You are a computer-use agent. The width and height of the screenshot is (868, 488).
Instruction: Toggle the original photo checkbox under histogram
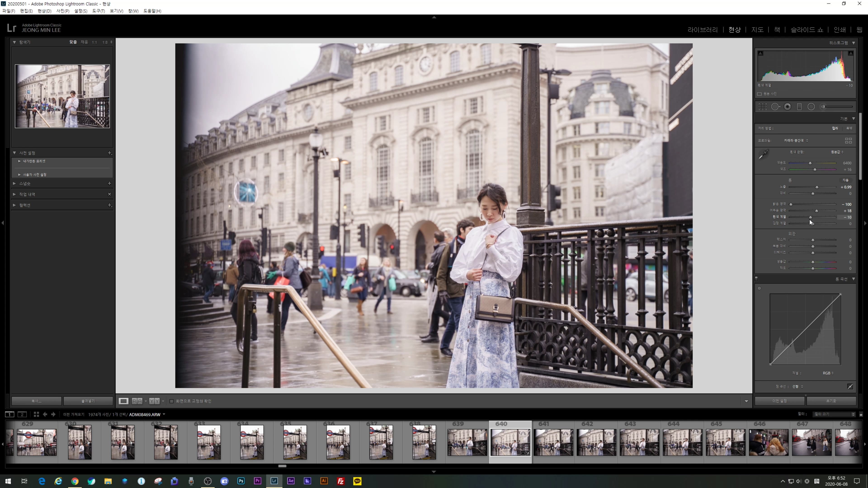[x=759, y=94]
